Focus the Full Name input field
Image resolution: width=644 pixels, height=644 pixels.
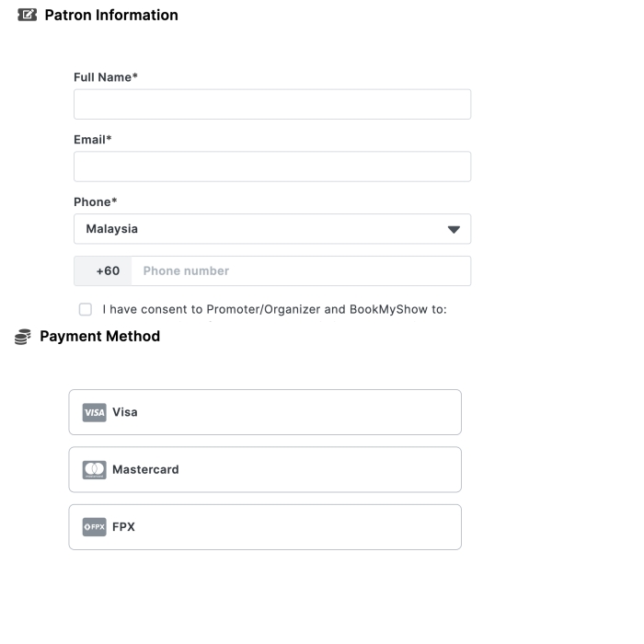(x=271, y=104)
